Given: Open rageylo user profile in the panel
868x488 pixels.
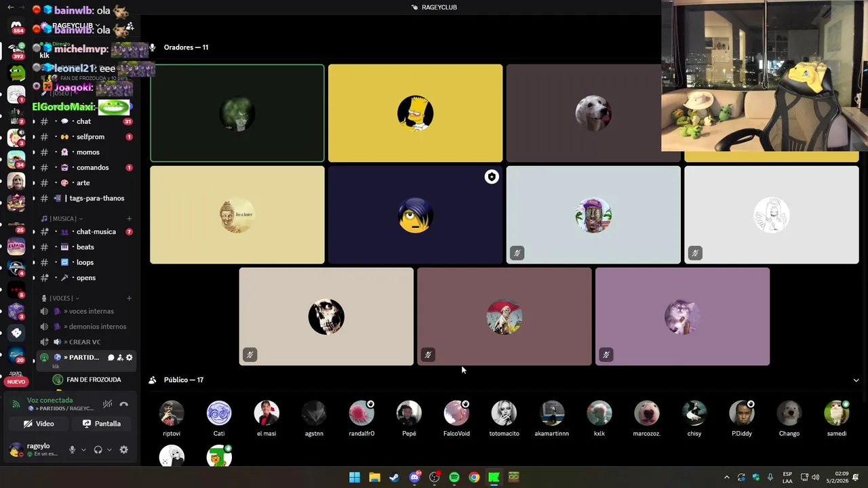Looking at the screenshot, I should click(x=34, y=450).
